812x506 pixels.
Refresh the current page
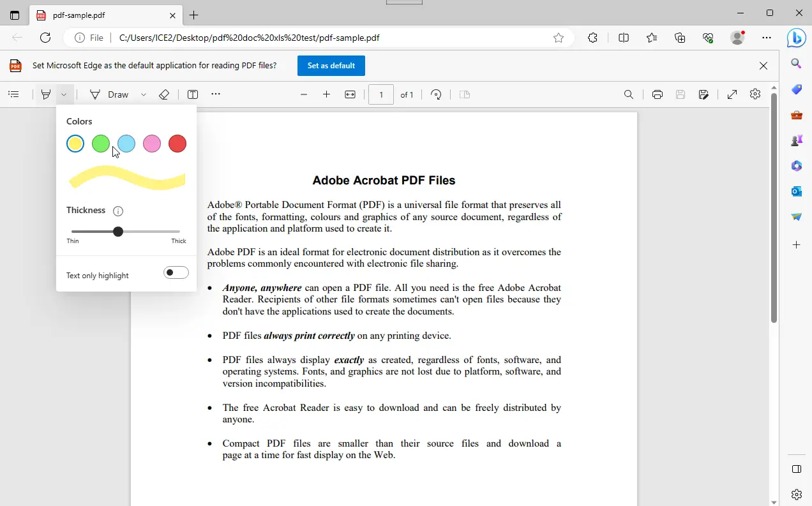45,38
